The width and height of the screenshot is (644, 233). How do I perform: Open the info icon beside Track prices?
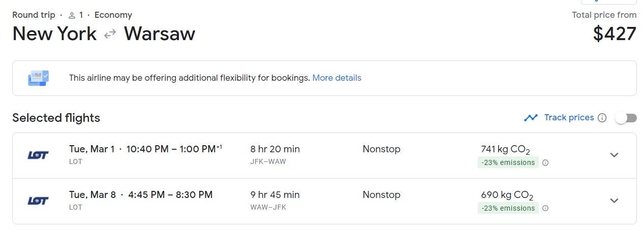coord(602,118)
